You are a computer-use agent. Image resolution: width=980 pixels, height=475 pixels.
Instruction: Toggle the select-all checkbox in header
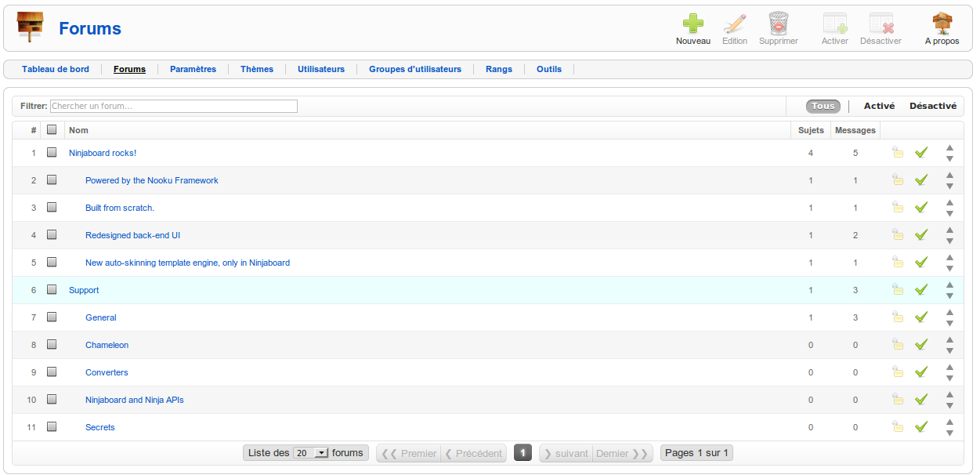point(52,130)
